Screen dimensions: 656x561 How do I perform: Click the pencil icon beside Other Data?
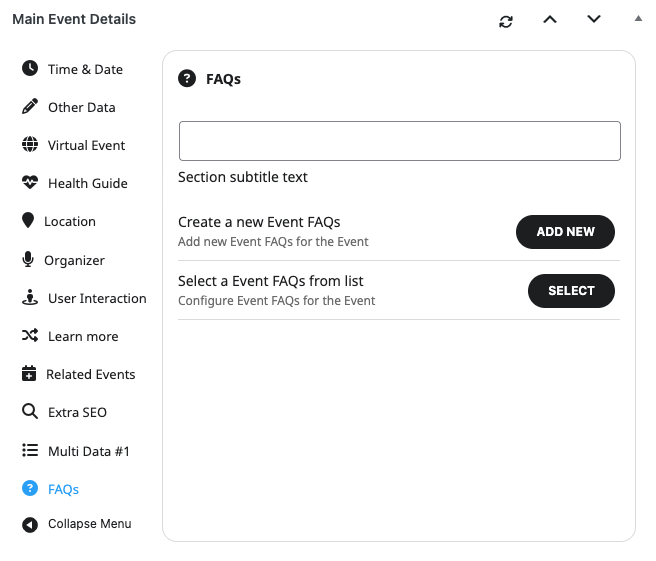30,107
